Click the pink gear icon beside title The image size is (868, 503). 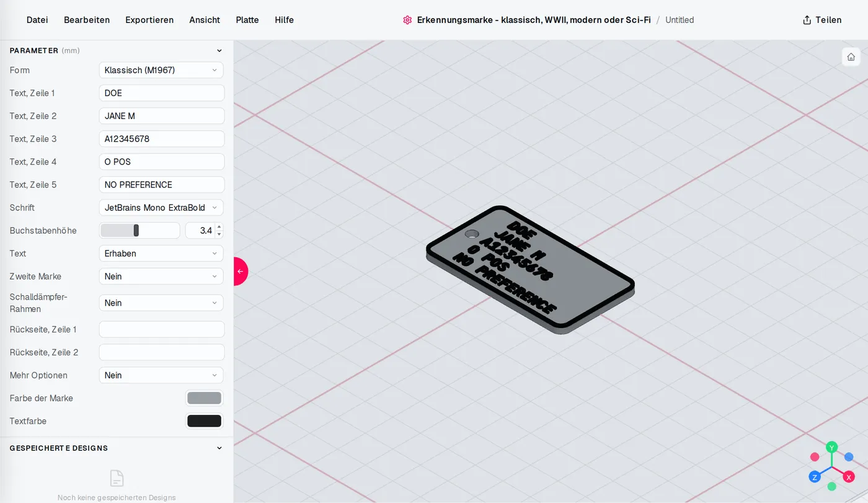pyautogui.click(x=407, y=20)
